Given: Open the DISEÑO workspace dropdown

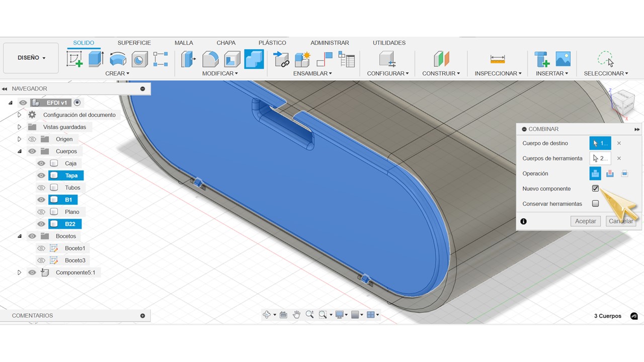Looking at the screenshot, I should point(31,58).
